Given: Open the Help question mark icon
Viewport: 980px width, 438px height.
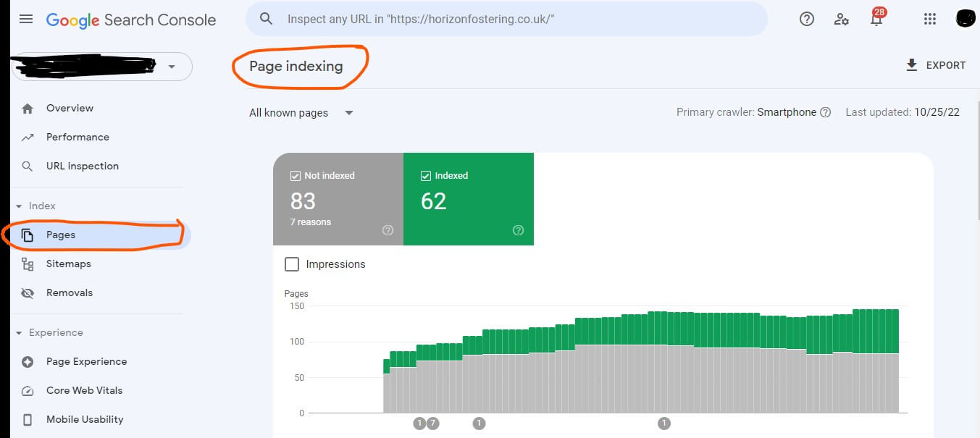Looking at the screenshot, I should point(807,19).
